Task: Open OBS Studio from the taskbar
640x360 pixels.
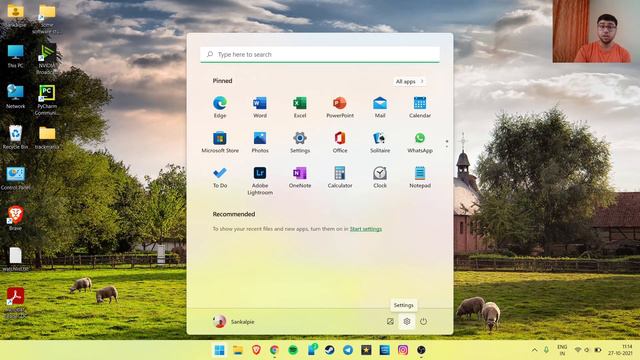Action: (421, 350)
